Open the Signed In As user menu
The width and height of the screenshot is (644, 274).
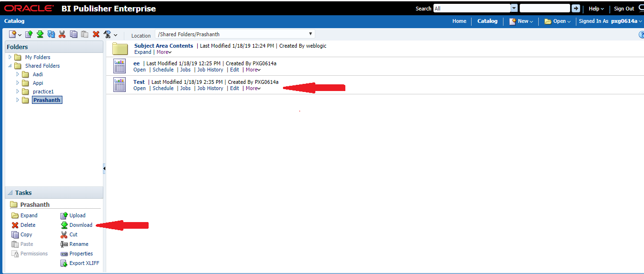tap(611, 21)
